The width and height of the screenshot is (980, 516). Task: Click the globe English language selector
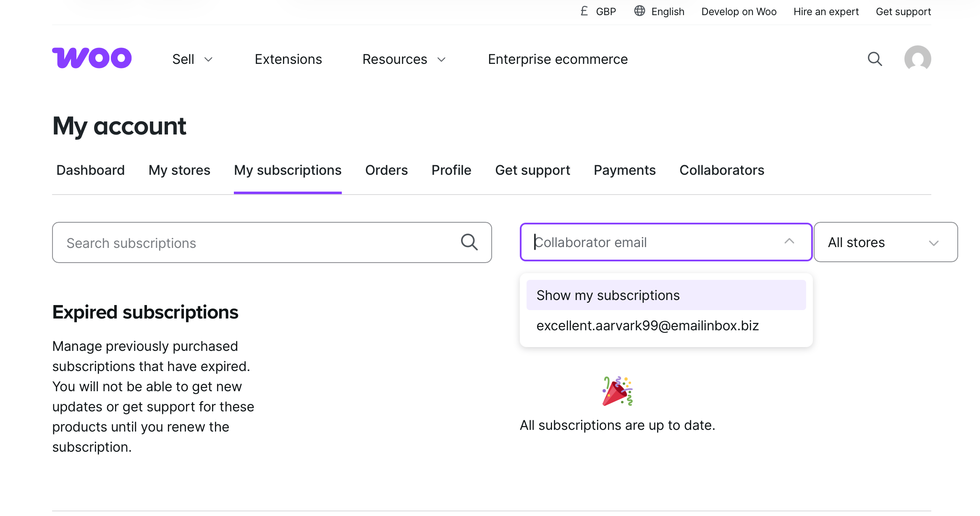pos(659,11)
